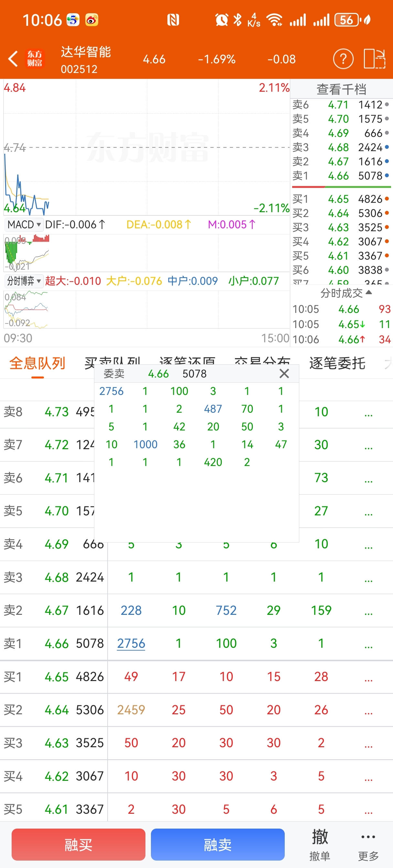
Task: Tap the 达华智能 stock name title
Action: click(x=86, y=52)
